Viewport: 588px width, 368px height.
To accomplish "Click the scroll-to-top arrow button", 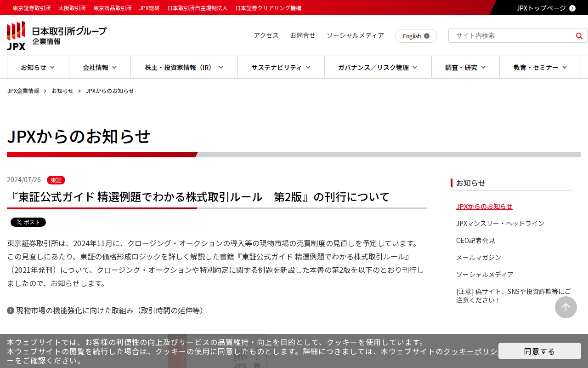I will 566,307.
